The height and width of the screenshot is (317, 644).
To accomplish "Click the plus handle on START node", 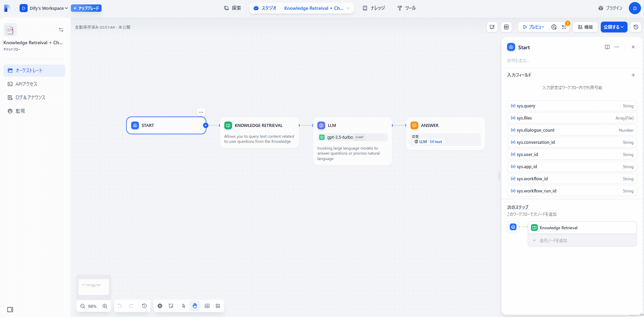I will coord(205,125).
